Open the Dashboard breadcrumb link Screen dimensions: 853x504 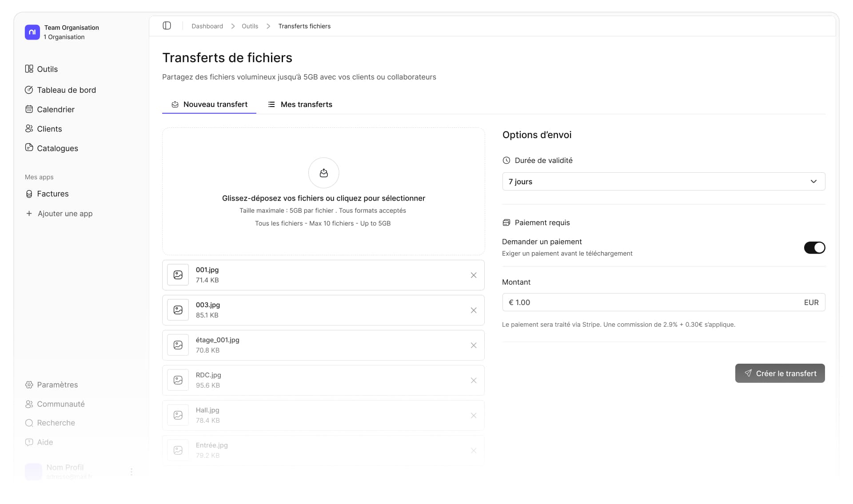click(x=207, y=26)
